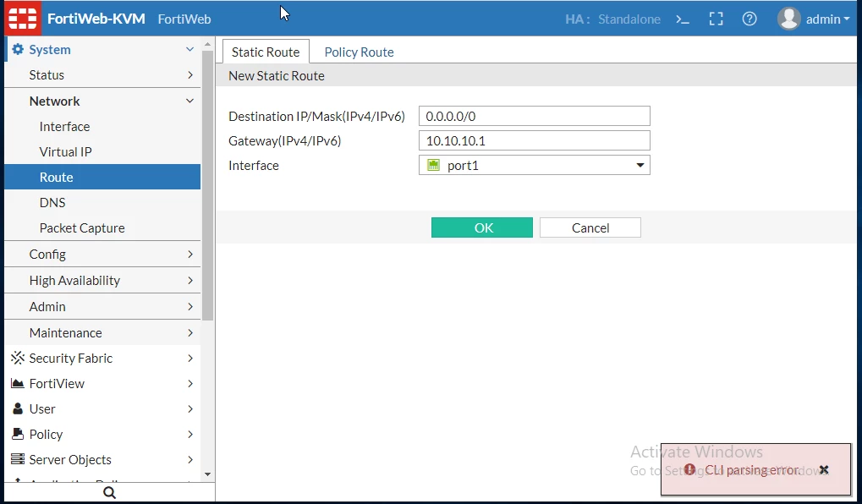Click the sidebar scrollbar up arrow
This screenshot has width=862, height=504.
207,44
